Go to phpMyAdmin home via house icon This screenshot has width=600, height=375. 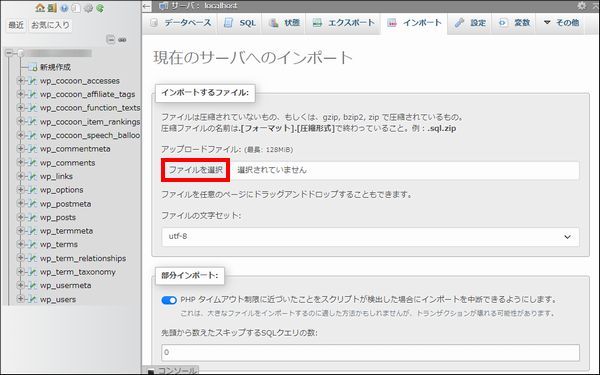[x=40, y=8]
